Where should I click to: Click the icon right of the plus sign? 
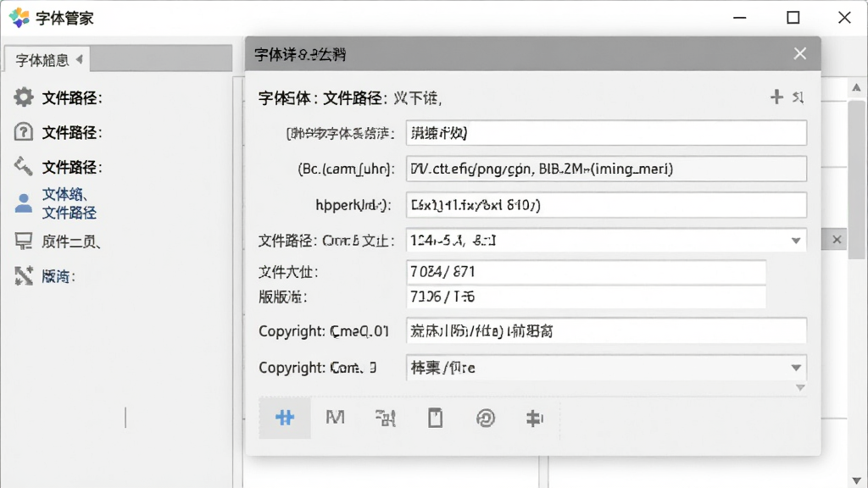point(798,97)
